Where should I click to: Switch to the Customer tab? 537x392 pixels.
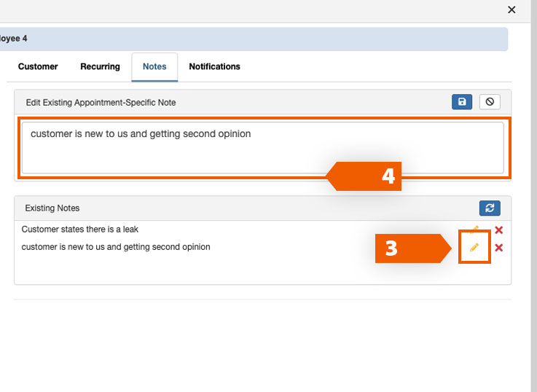(38, 66)
